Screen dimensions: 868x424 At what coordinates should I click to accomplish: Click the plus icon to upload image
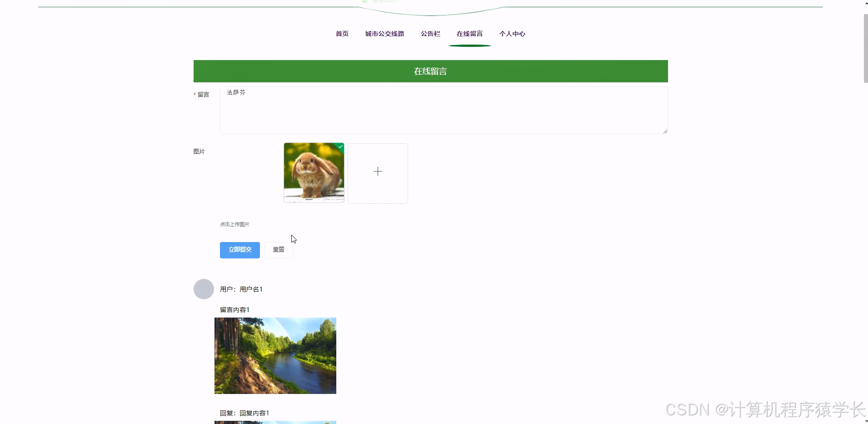(x=378, y=172)
